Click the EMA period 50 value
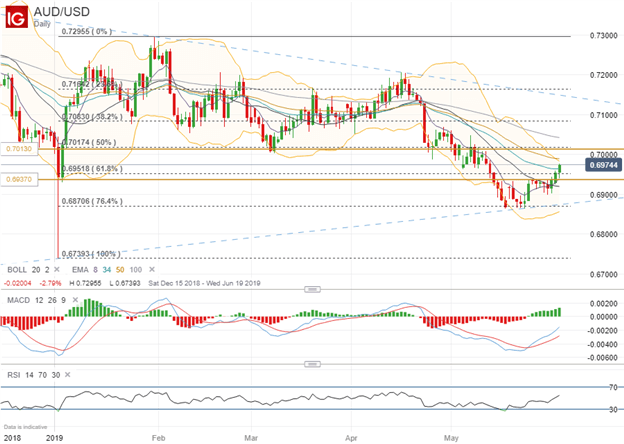The height and width of the screenshot is (444, 624). [120, 270]
